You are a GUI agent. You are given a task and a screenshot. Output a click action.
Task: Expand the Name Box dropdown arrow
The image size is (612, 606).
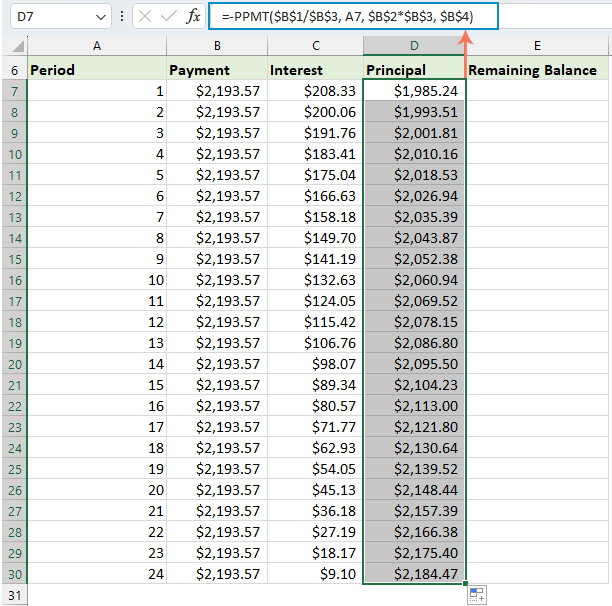pos(100,17)
